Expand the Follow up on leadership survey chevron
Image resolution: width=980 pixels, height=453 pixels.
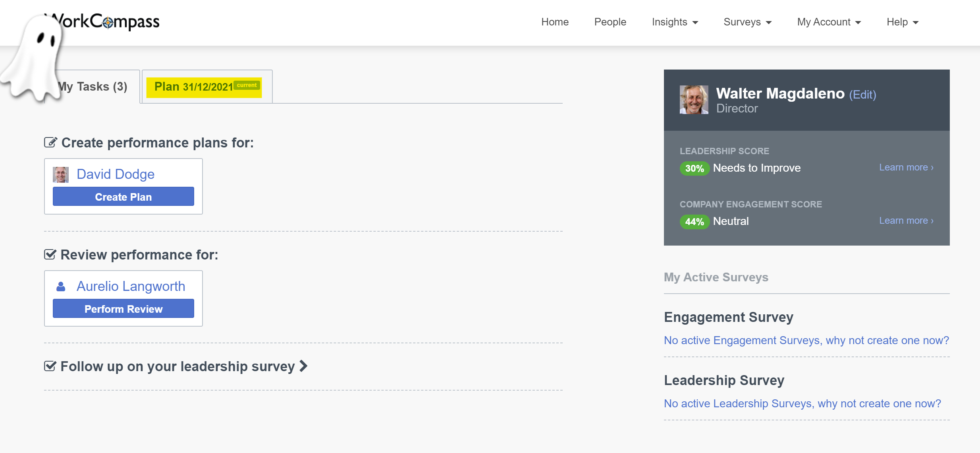pyautogui.click(x=303, y=366)
